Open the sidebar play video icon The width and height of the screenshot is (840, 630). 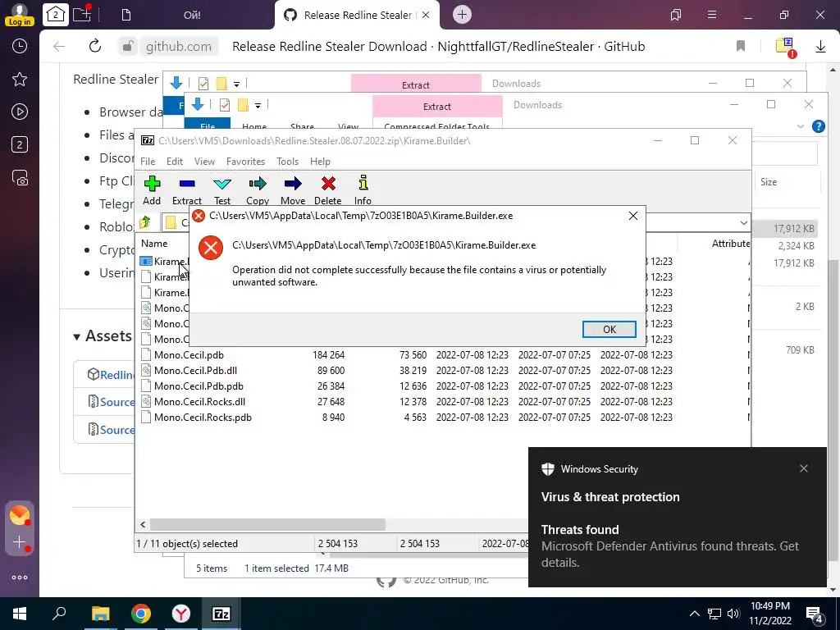pos(20,112)
